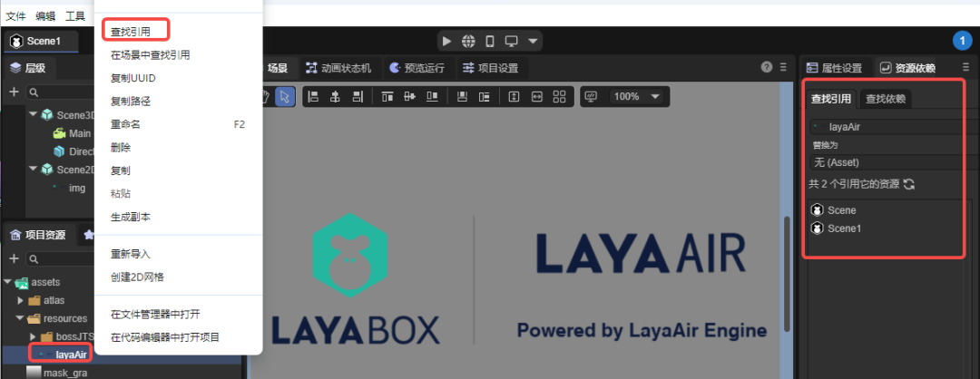Select the mobile phone preview icon
Screen dimensions: 980x379
point(490,41)
